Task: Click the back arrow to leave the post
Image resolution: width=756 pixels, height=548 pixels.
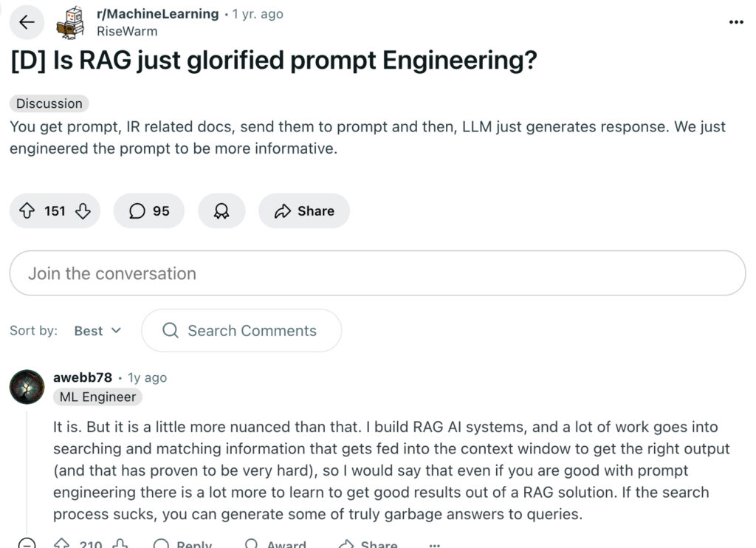Action: click(27, 22)
